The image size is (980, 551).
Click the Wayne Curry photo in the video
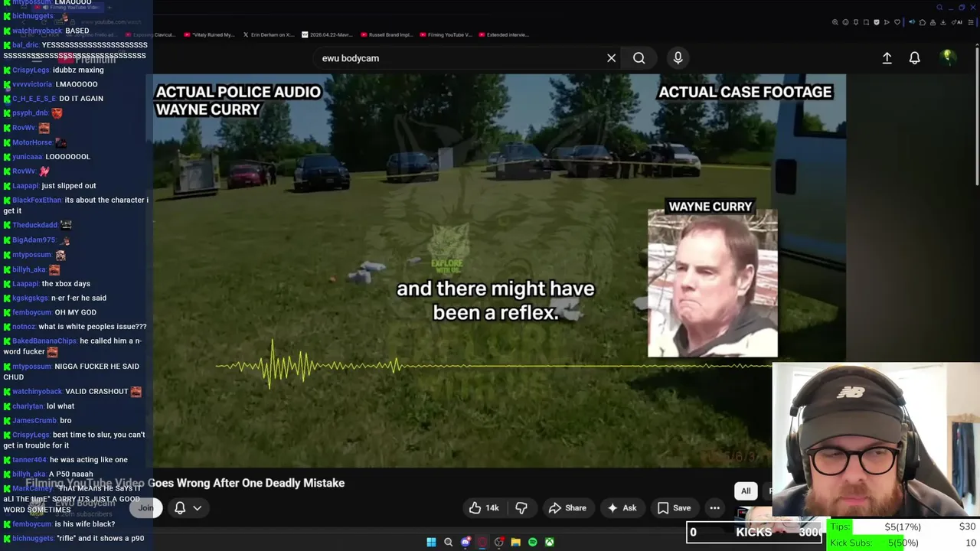click(713, 283)
